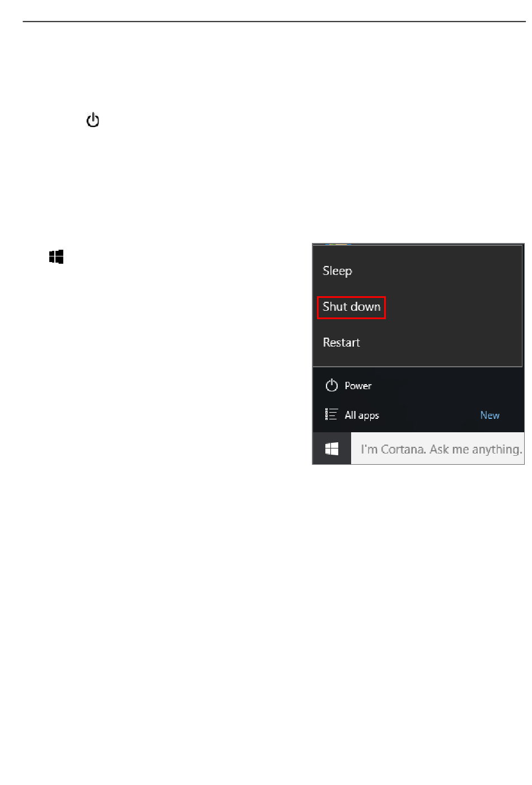
Task: Select Shut down in the power menu
Action: click(352, 307)
